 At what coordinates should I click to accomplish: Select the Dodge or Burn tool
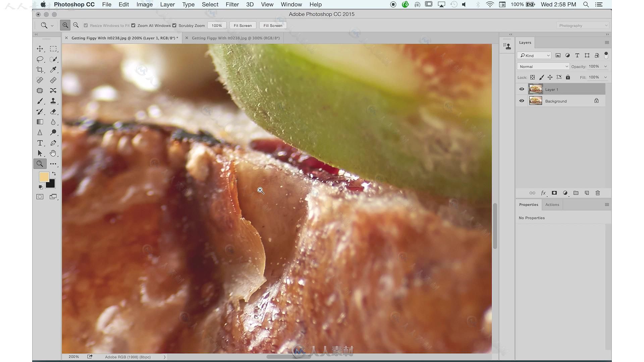tap(53, 132)
